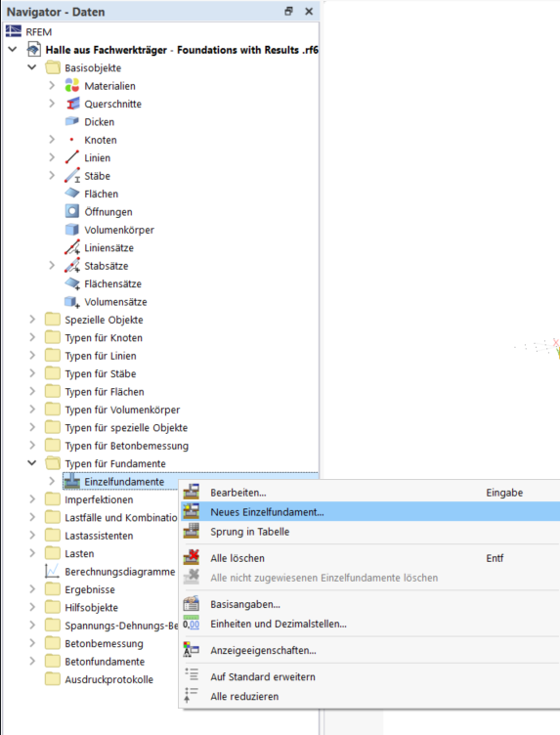Click the Sprung in Tabelle icon
This screenshot has height=735, width=560.
[192, 531]
